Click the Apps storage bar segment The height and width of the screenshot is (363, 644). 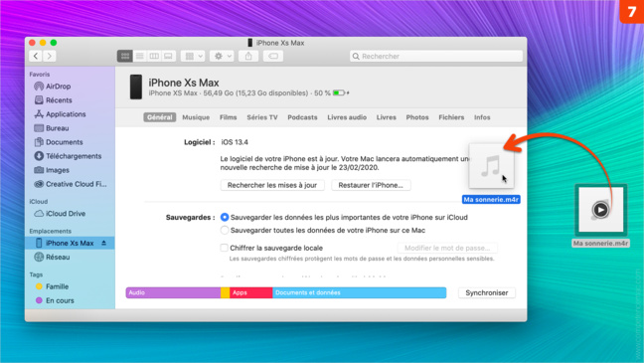[250, 292]
